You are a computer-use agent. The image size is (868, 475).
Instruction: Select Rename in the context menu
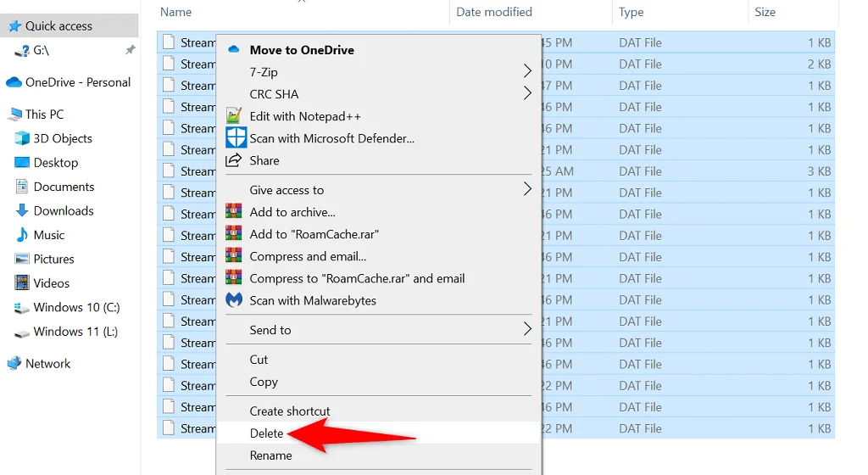(270, 455)
